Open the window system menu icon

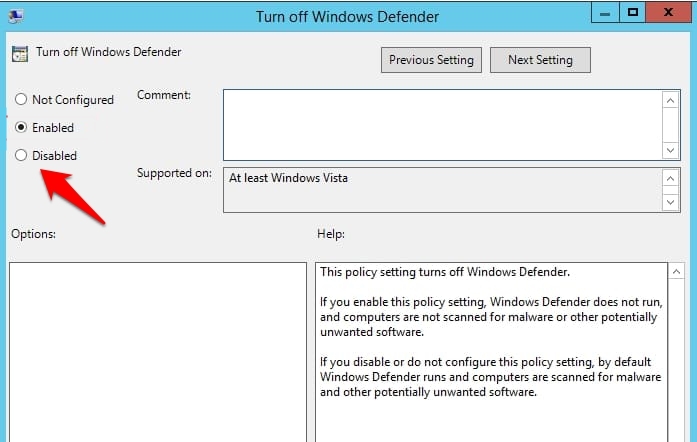point(16,16)
